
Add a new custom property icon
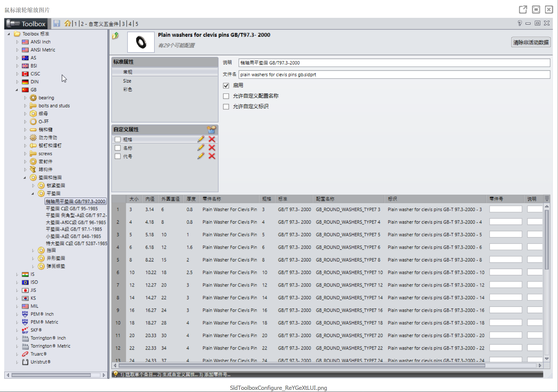coord(211,130)
